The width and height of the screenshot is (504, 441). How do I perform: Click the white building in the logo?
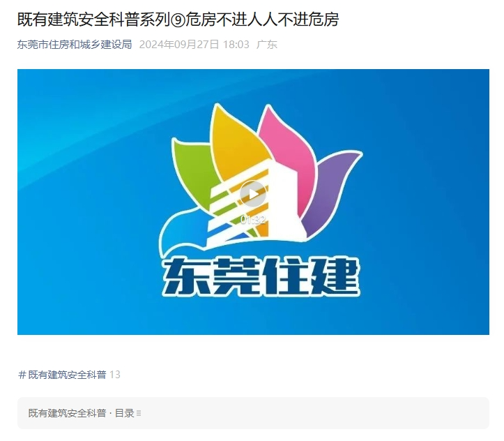click(x=283, y=206)
